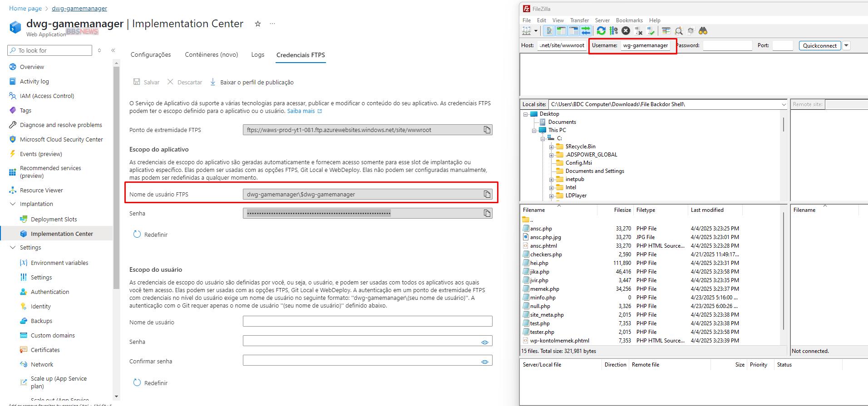The image size is (868, 406).
Task: Click the binoculars file search icon
Action: pos(703,31)
